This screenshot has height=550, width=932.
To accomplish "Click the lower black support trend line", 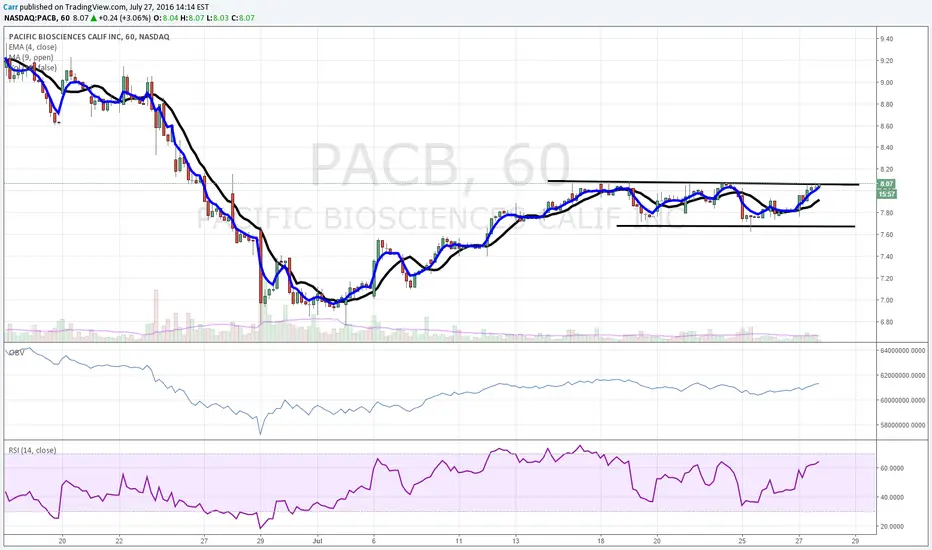I will click(736, 226).
